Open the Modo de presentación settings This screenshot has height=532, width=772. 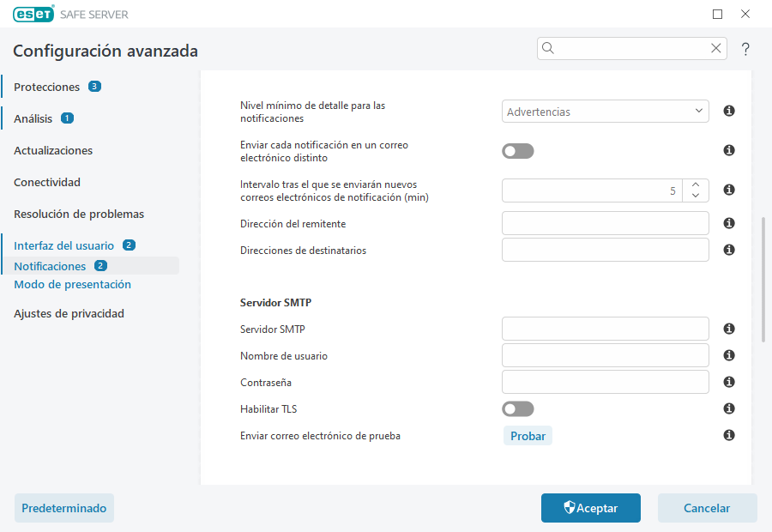(x=72, y=284)
